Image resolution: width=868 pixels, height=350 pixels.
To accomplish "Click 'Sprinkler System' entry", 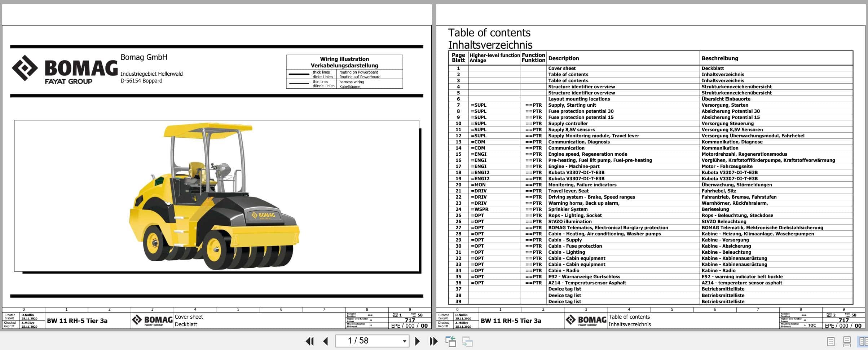I will coord(568,209).
